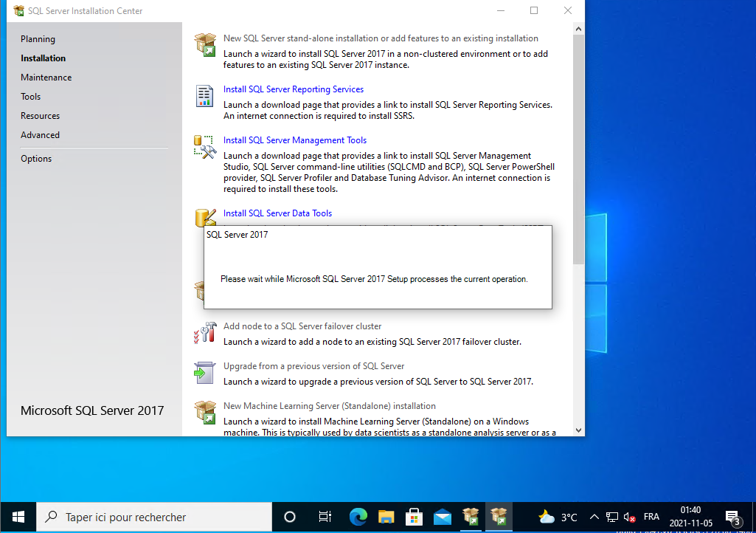The image size is (756, 533).
Task: Switch to the Maintenance section
Action: click(x=46, y=78)
